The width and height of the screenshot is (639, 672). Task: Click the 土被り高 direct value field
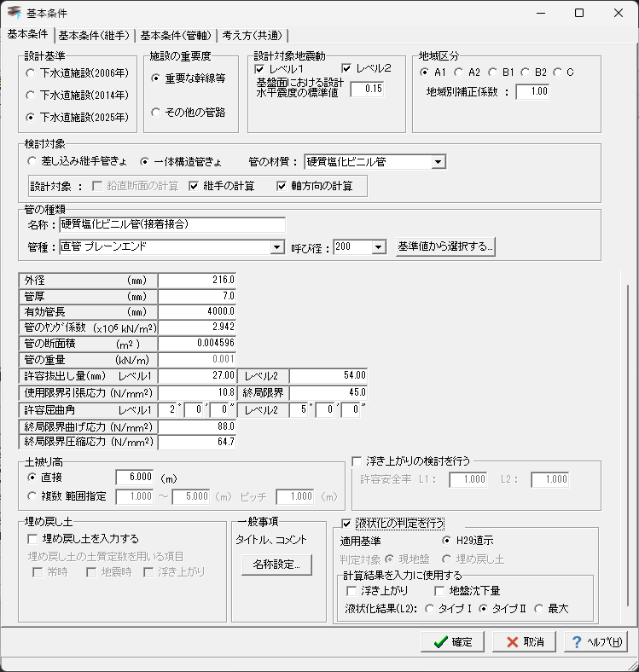[x=136, y=477]
